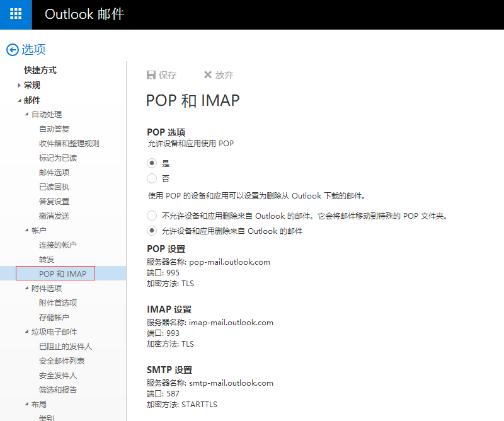This screenshot has width=504, height=421.
Task: Click the POP 和 IMAP page heading
Action: (193, 100)
